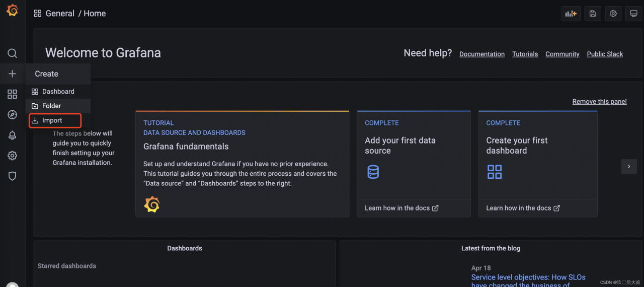Click the General breadcrumb
644x287 pixels.
[x=60, y=14]
